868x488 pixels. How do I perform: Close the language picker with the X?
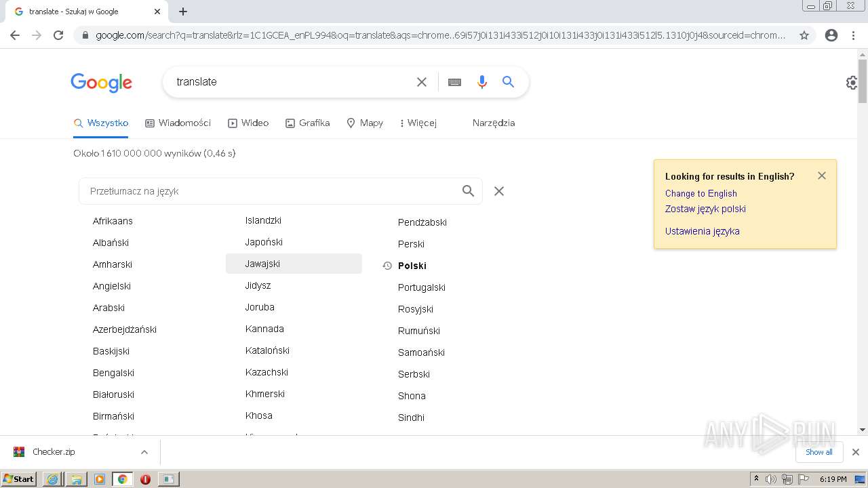tap(499, 191)
